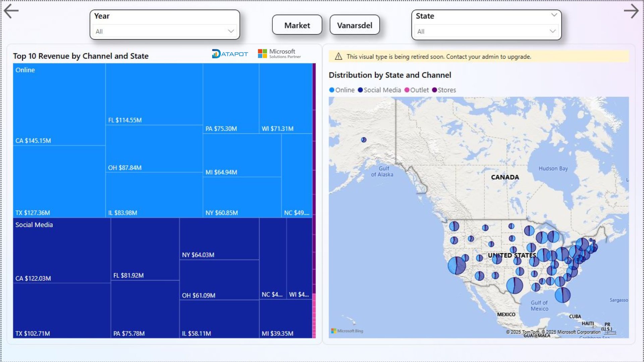The height and width of the screenshot is (362, 644).
Task: Select the CA $145.15M Online tile
Action: click(59, 104)
